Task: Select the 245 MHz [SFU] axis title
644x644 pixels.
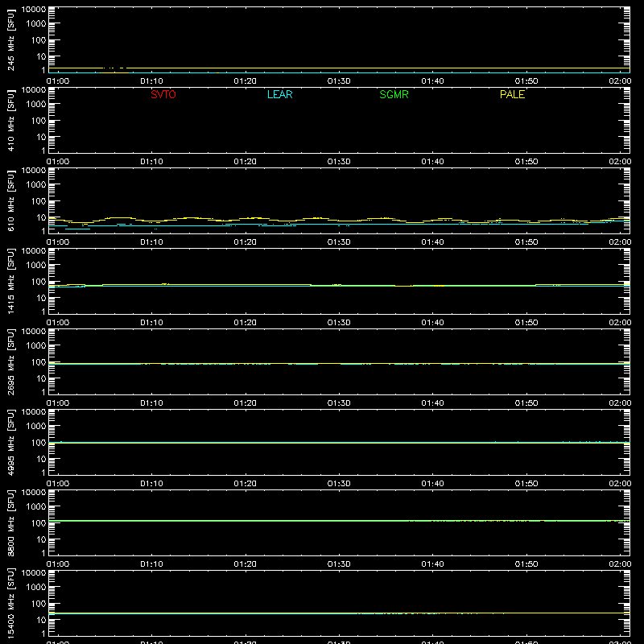Action: (11, 40)
